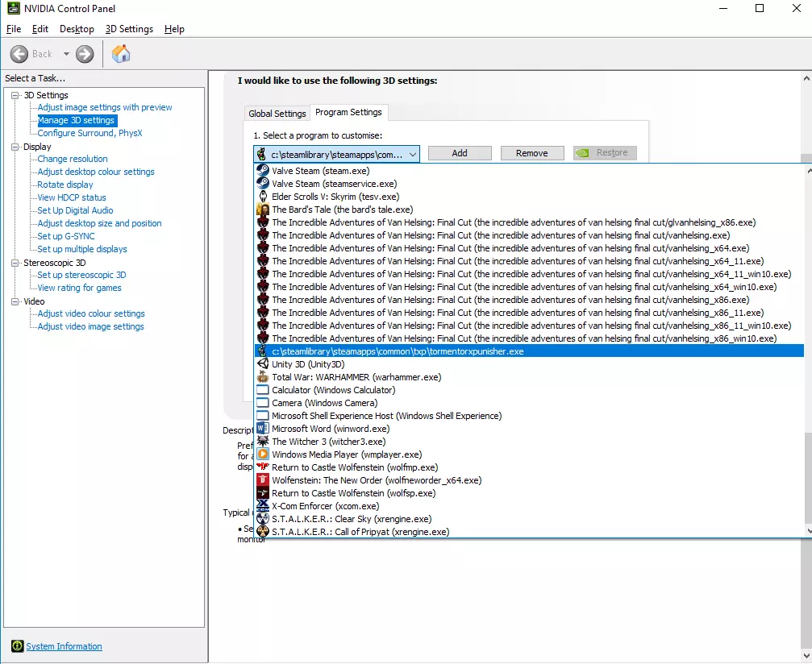Select the Elder Scrolls V: Skyrim icon entry
This screenshot has height=664, width=812.
(262, 197)
